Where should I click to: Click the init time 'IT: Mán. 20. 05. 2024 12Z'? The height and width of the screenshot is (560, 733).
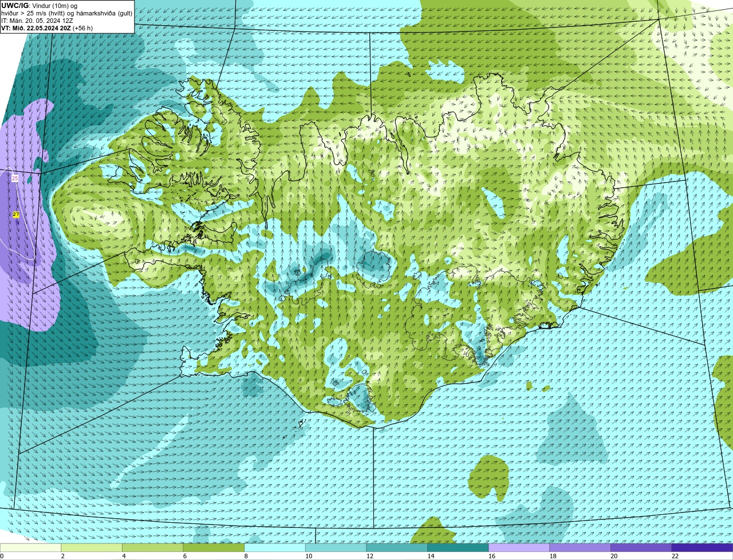coord(37,21)
